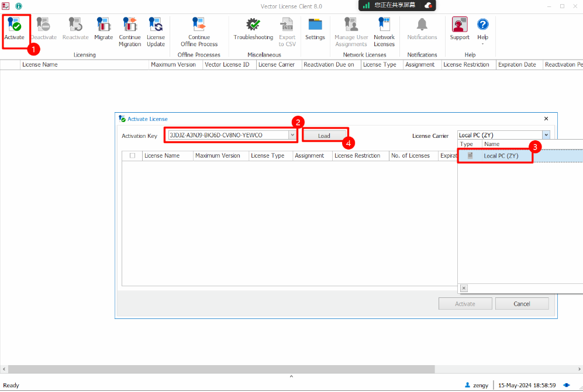Click Maximum Version header in dialog table

[221, 155]
